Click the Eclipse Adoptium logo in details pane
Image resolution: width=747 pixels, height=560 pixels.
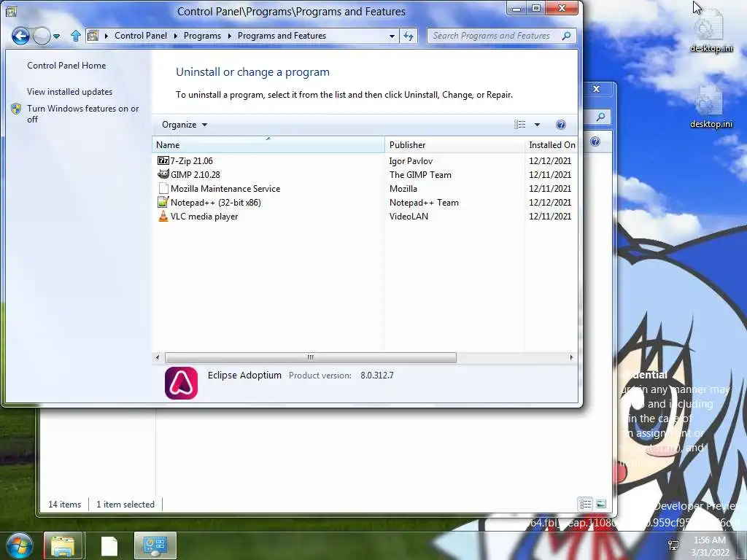(181, 383)
